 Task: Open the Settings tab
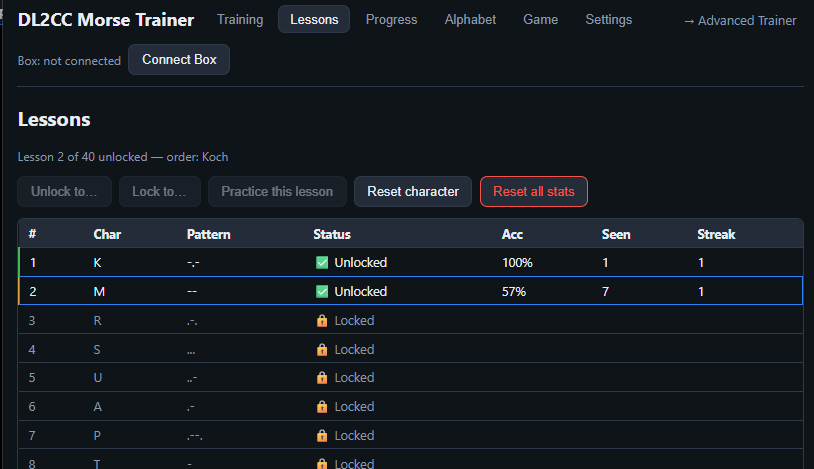609,20
